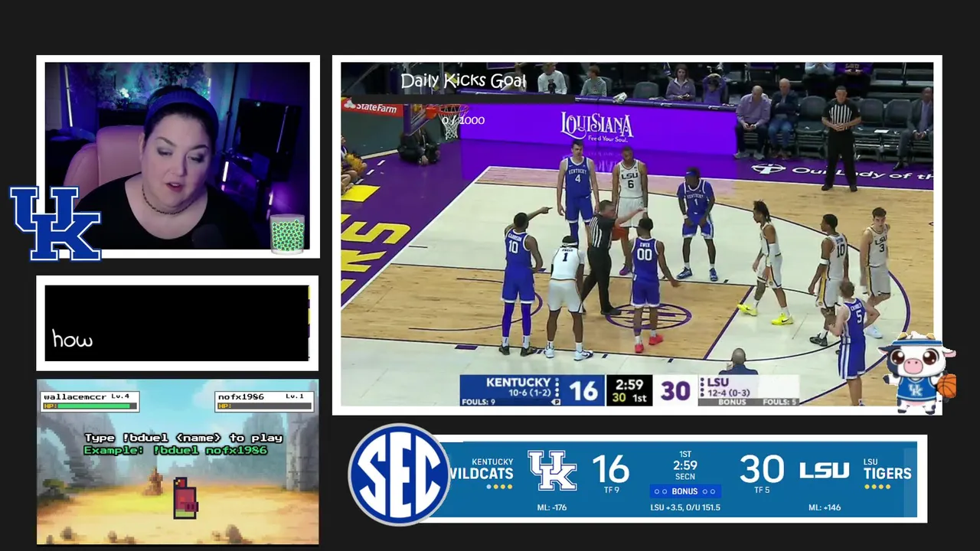Click the LSU logo in the bottom scoreboard
The height and width of the screenshot is (551, 980).
(x=824, y=471)
